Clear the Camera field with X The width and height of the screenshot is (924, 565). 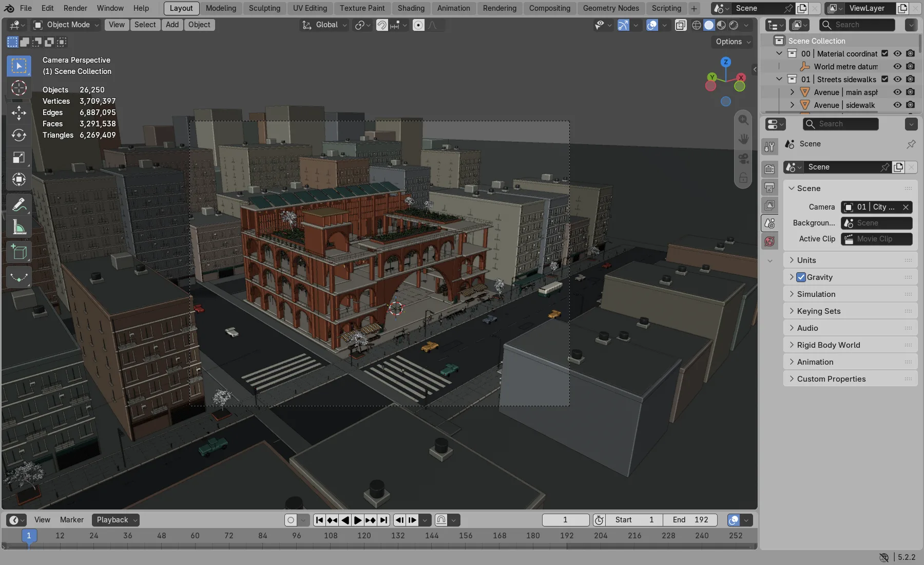[x=906, y=207]
